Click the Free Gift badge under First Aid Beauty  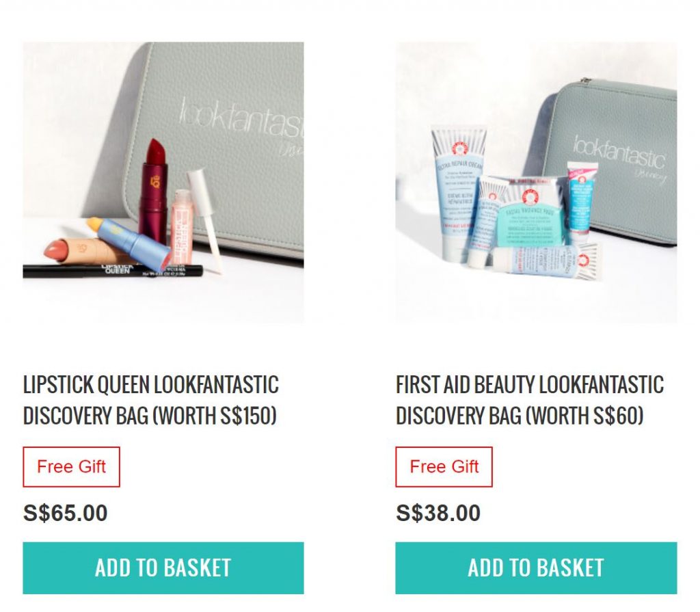444,467
